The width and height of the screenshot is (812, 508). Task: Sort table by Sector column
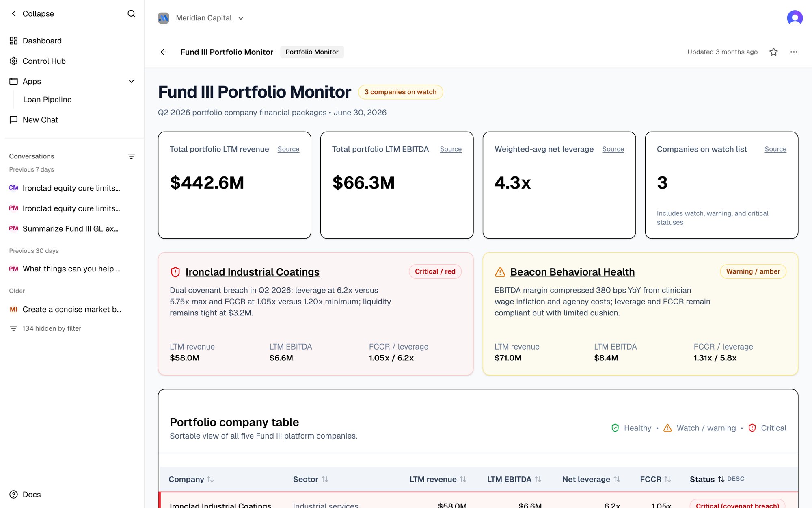click(x=311, y=479)
